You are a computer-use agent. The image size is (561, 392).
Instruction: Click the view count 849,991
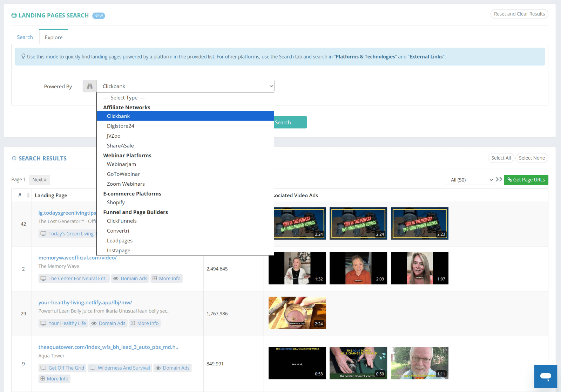pos(215,364)
